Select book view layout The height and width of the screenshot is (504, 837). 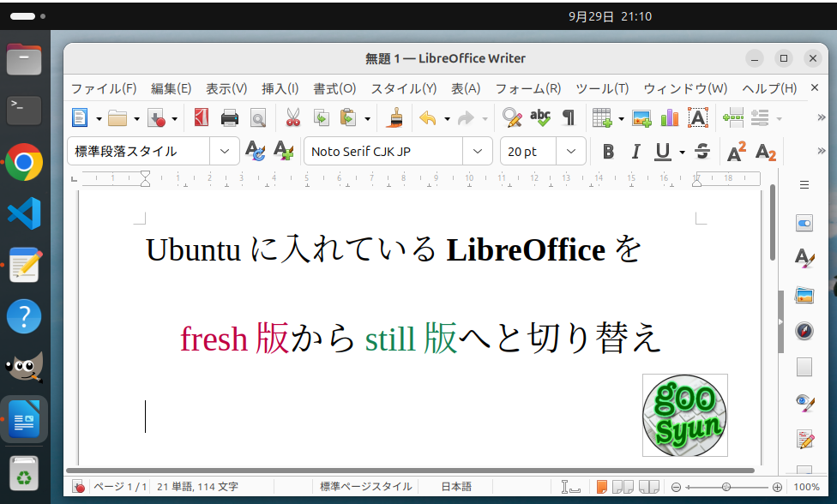(x=649, y=486)
